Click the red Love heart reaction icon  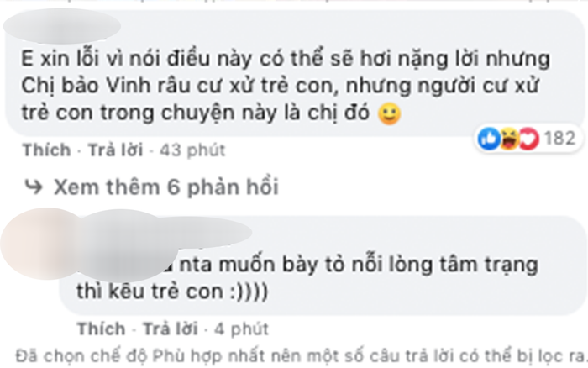[x=528, y=139]
